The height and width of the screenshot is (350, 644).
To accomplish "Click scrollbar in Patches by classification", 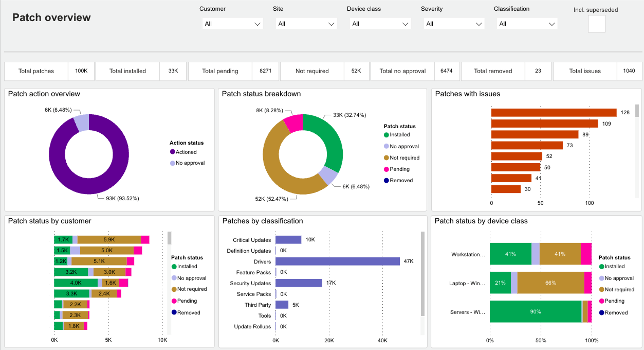I will point(422,273).
